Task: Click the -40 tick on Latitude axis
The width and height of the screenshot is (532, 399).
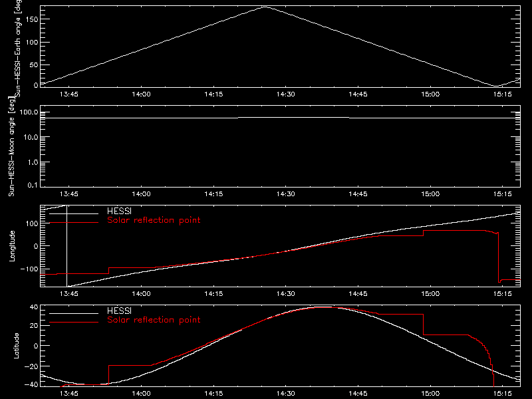Action: tap(31, 385)
